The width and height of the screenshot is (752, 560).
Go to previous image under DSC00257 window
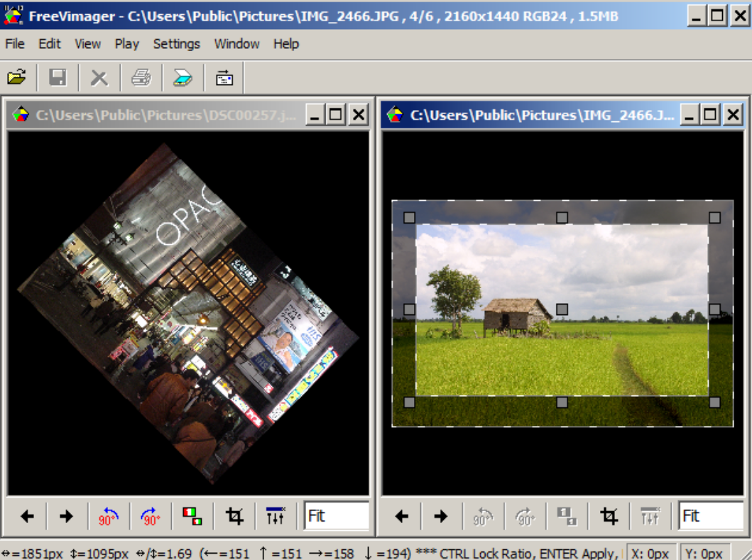coord(26,517)
